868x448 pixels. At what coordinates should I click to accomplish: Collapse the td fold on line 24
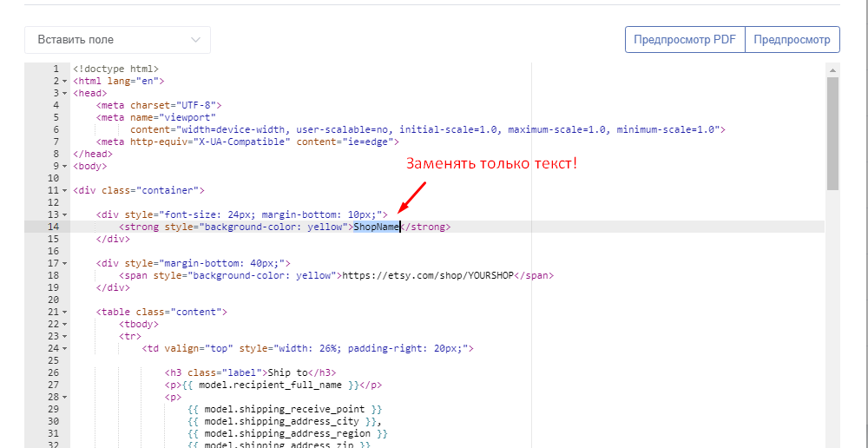(x=65, y=349)
